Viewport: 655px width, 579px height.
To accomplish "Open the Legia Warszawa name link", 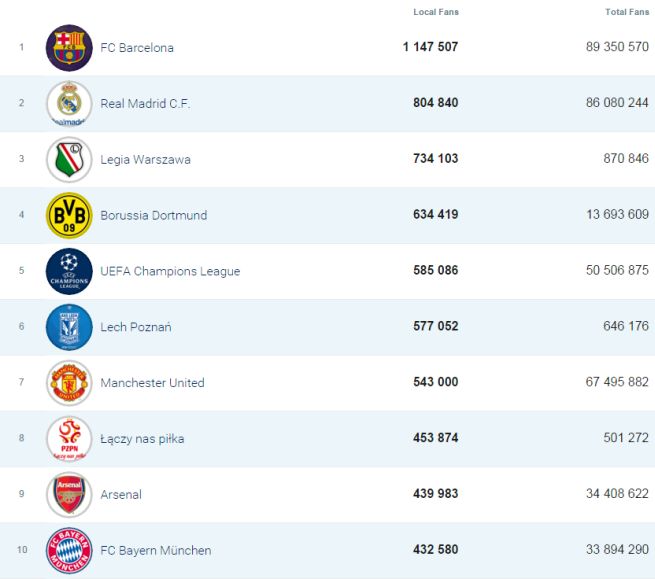I will tap(145, 160).
